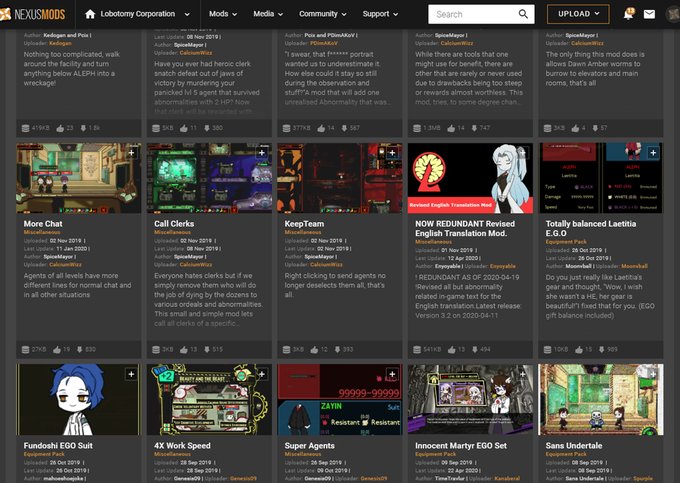Click Miscellaneous category under KeepTeam
The height and width of the screenshot is (483, 680).
pyautogui.click(x=303, y=232)
